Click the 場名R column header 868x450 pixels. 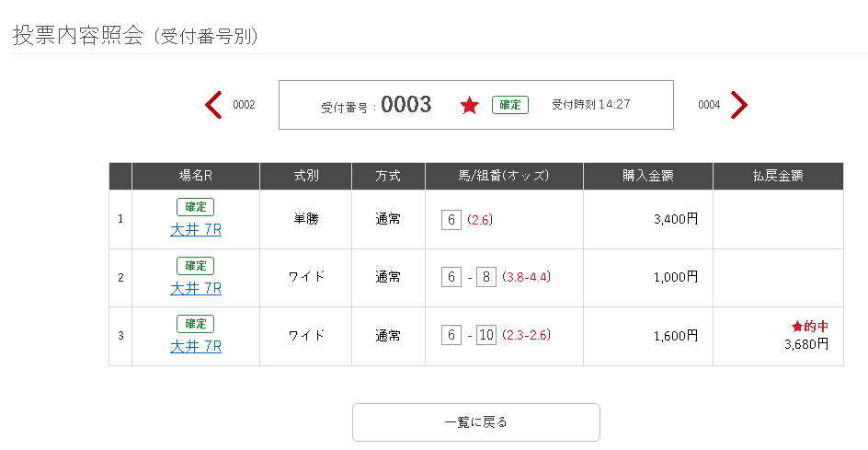tap(196, 176)
